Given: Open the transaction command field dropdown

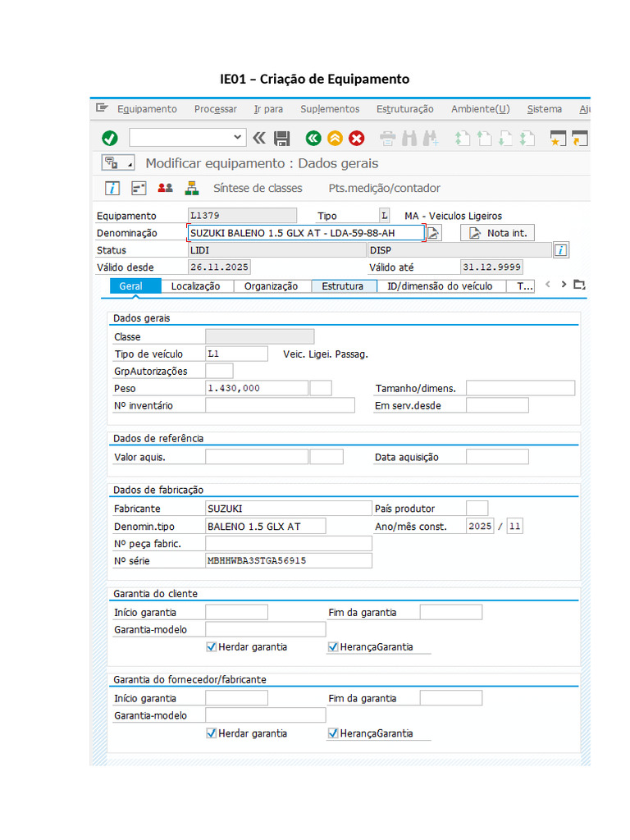Looking at the screenshot, I should coord(237,138).
